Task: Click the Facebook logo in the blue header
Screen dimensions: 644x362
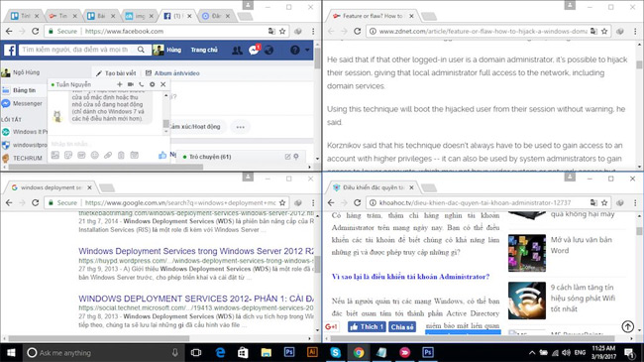Action: pyautogui.click(x=10, y=51)
